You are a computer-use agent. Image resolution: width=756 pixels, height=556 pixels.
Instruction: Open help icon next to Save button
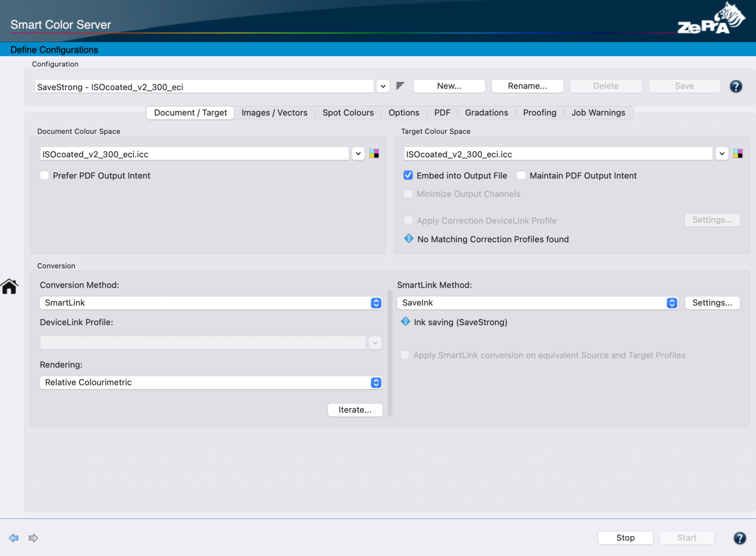(735, 86)
